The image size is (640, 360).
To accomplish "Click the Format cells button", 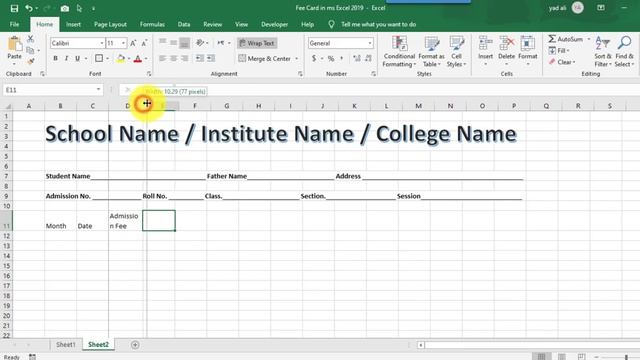I will (528, 52).
